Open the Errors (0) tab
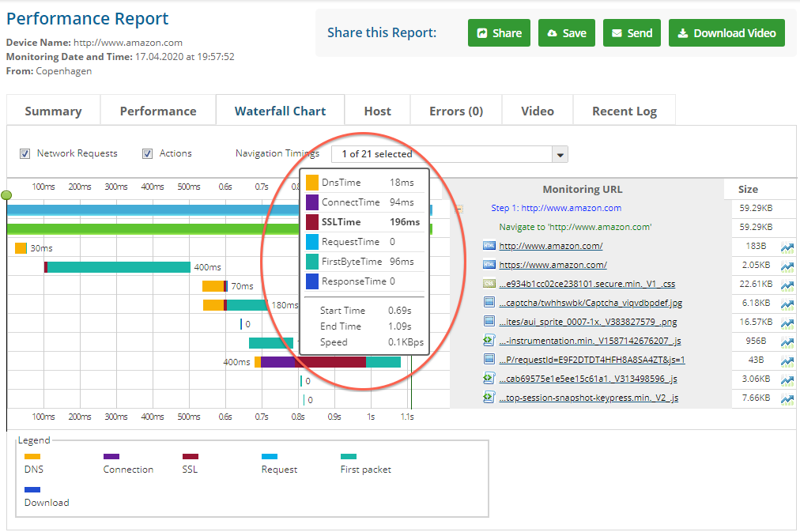The height and width of the screenshot is (532, 800). click(456, 111)
